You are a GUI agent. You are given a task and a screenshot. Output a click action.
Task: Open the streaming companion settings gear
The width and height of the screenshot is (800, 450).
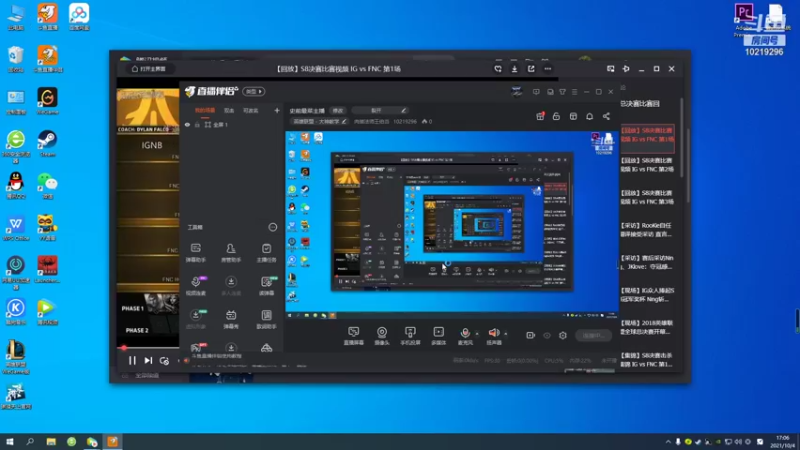[563, 335]
